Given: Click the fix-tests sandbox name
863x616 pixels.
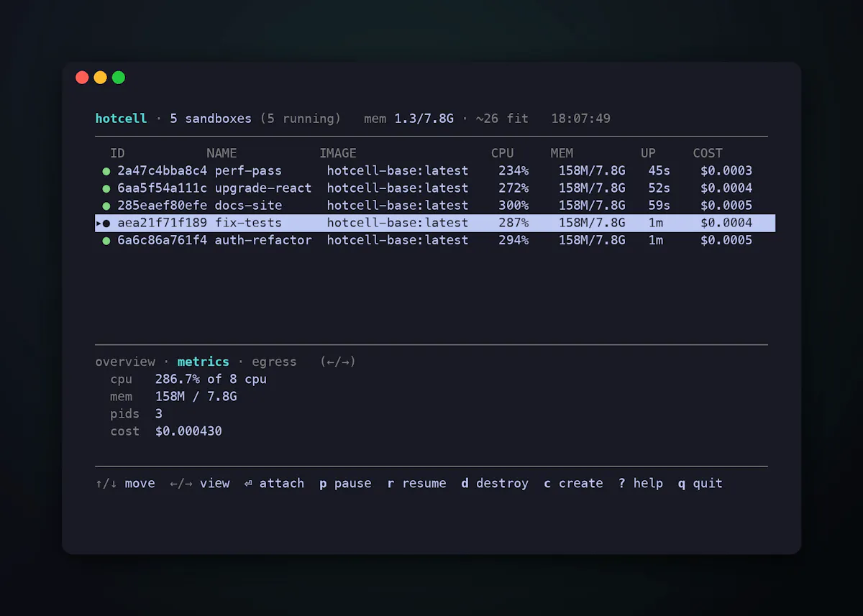Looking at the screenshot, I should 248,223.
